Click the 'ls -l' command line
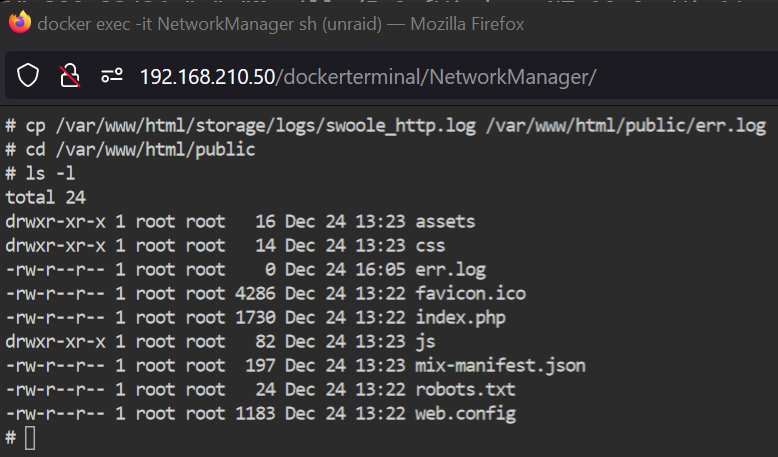778x457 pixels. (40, 173)
